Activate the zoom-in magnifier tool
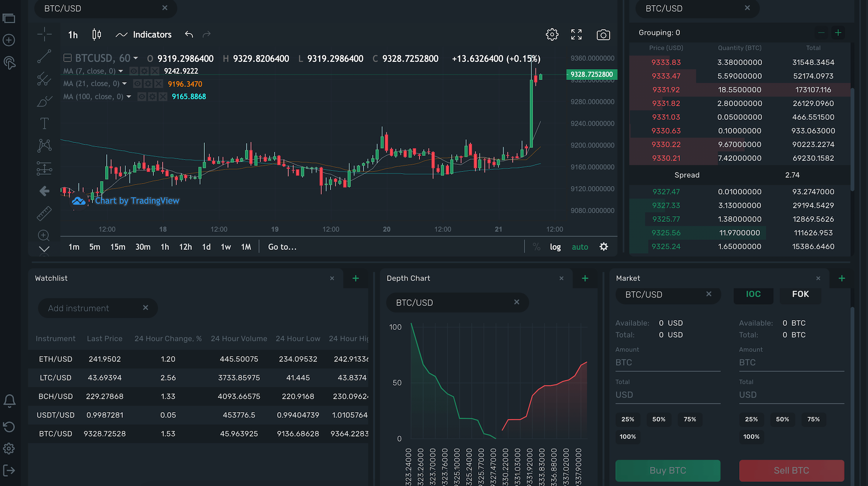 44,235
